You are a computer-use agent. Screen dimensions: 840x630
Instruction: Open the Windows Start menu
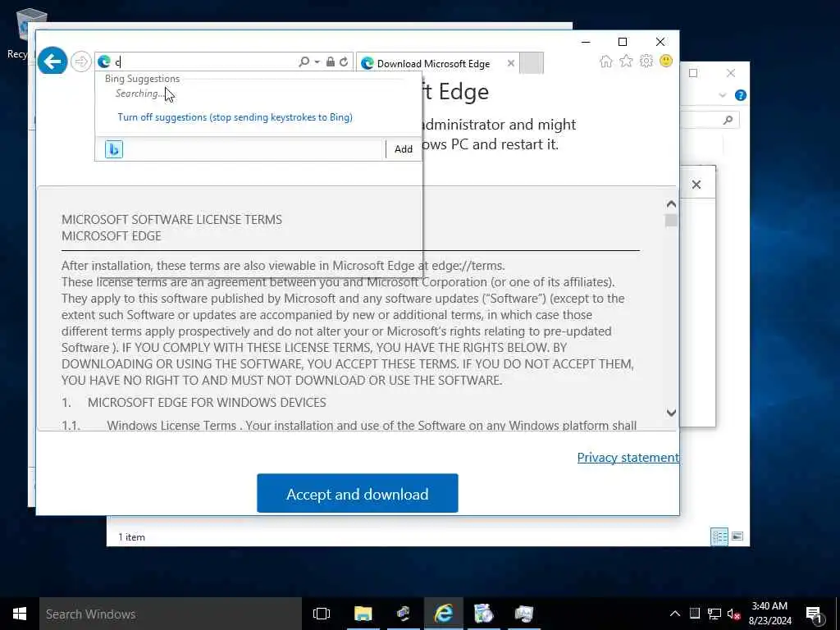click(20, 614)
